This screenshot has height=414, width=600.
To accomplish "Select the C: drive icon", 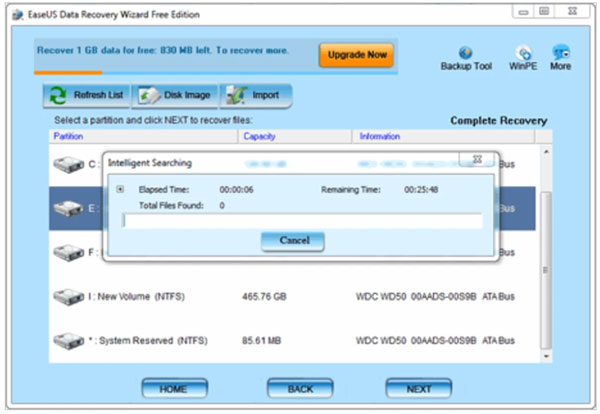I will click(x=68, y=165).
